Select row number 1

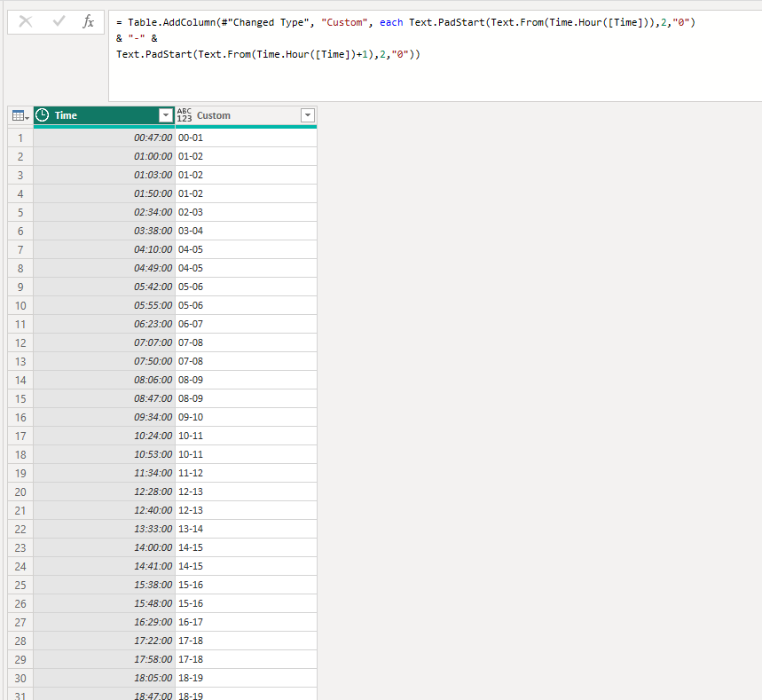(20, 138)
